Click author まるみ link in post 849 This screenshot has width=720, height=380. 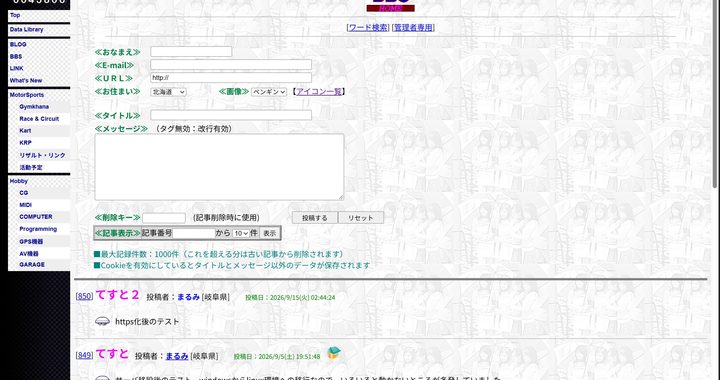pos(177,356)
